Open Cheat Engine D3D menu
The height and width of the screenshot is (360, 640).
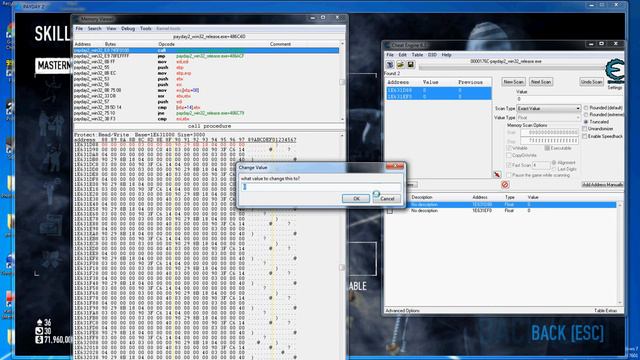click(x=432, y=55)
